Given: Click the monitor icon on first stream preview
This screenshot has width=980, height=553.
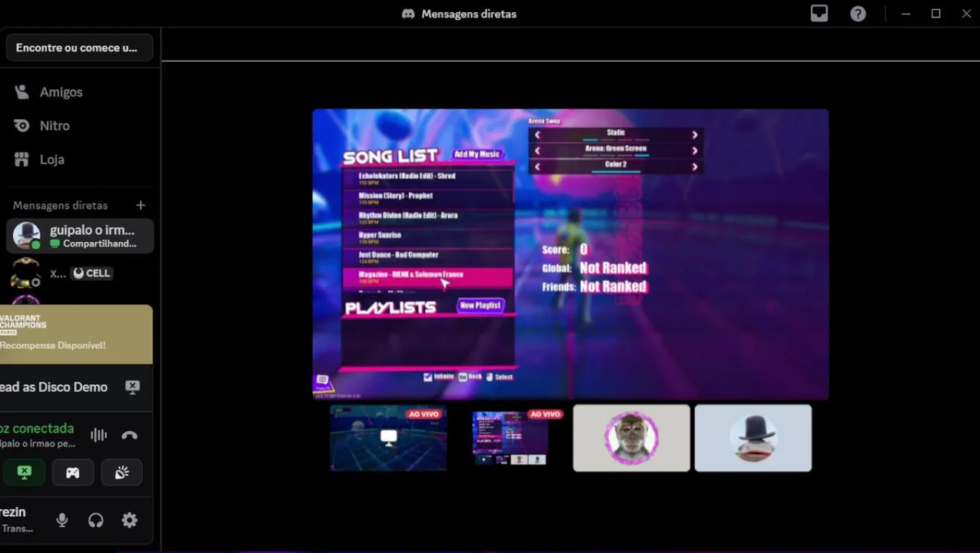Looking at the screenshot, I should [x=389, y=438].
